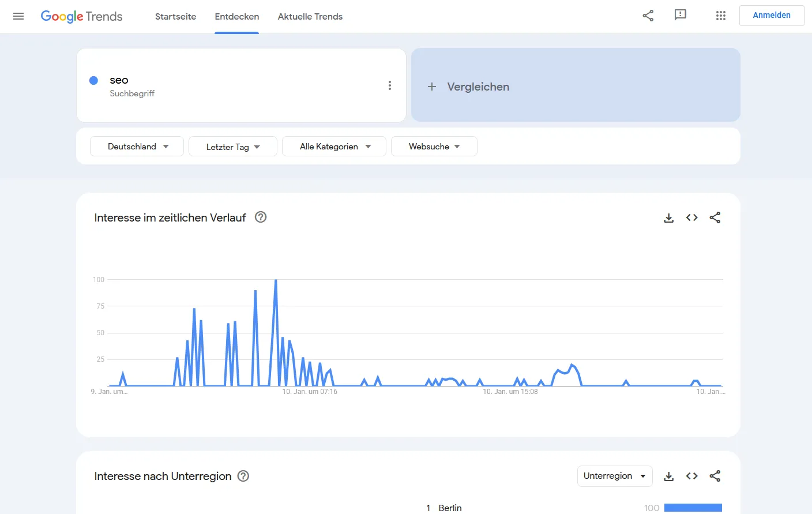This screenshot has width=812, height=514.
Task: Open the embed code for the time series chart
Action: pyautogui.click(x=691, y=218)
